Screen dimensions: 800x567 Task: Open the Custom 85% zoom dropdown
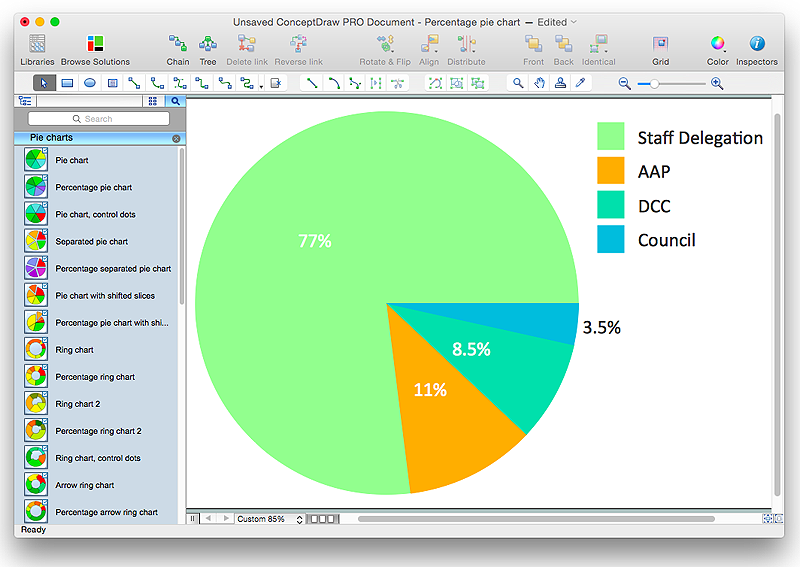[270, 519]
